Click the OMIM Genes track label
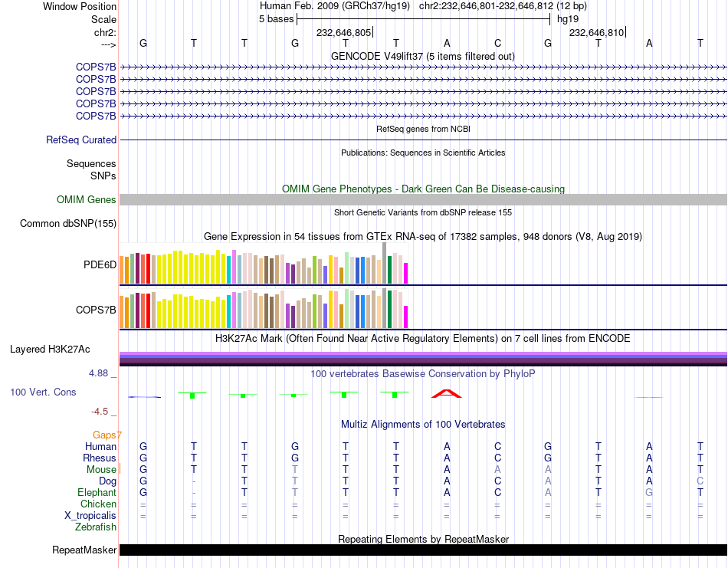728x568 pixels. point(87,200)
